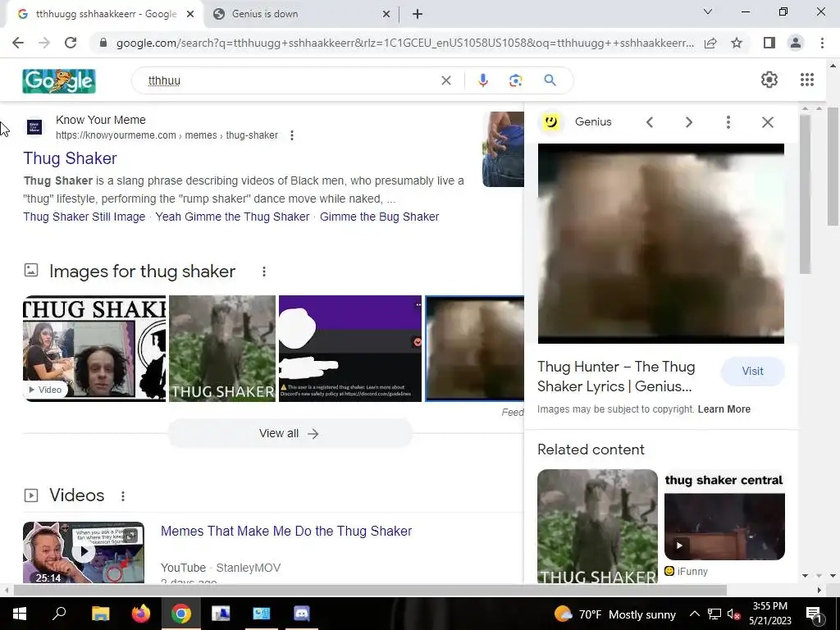The height and width of the screenshot is (630, 840).
Task: Open Thug Hunter Genius lyrics title link
Action: [616, 377]
